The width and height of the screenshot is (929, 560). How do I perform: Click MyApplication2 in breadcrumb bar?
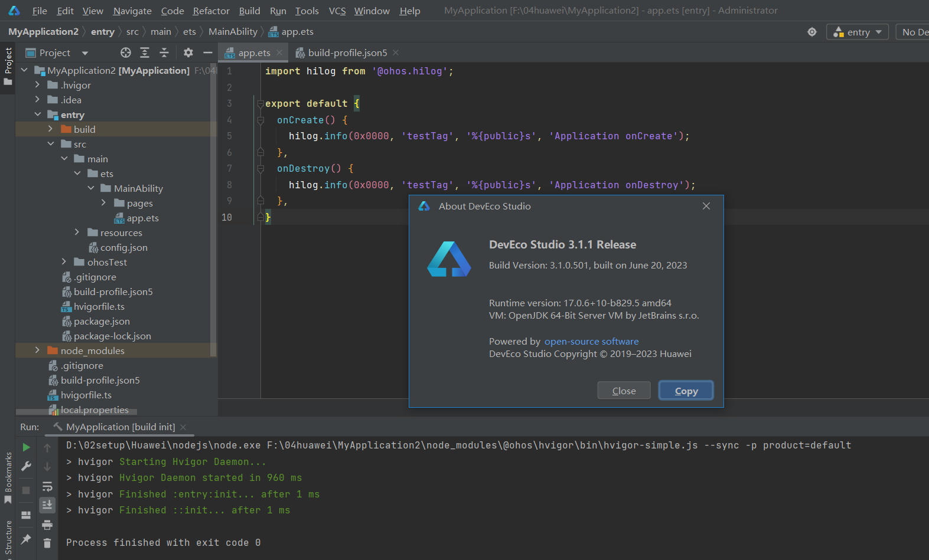click(43, 32)
